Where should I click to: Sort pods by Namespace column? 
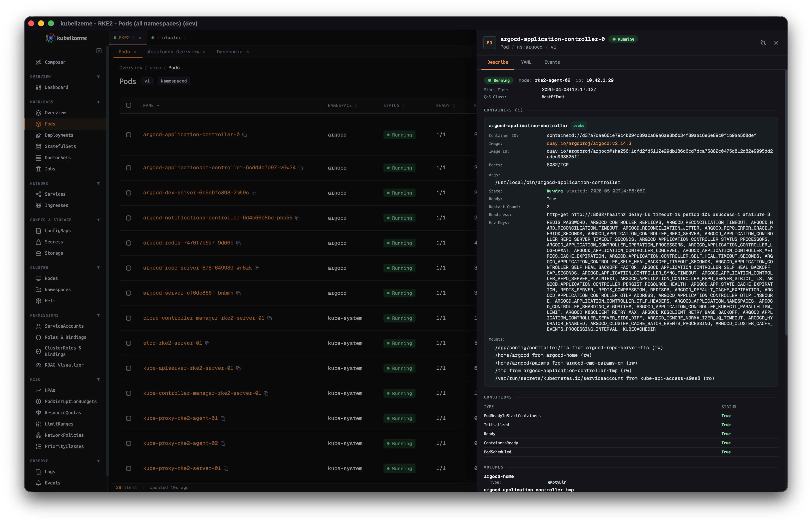[342, 105]
